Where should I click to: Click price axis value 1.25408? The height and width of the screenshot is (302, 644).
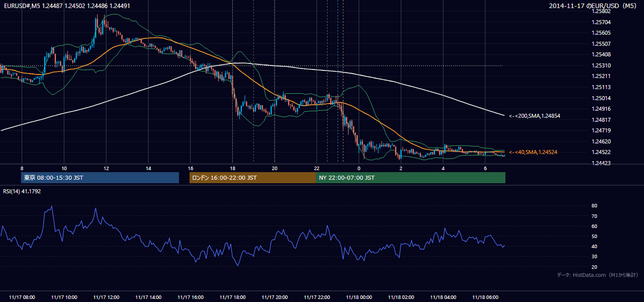[x=602, y=54]
